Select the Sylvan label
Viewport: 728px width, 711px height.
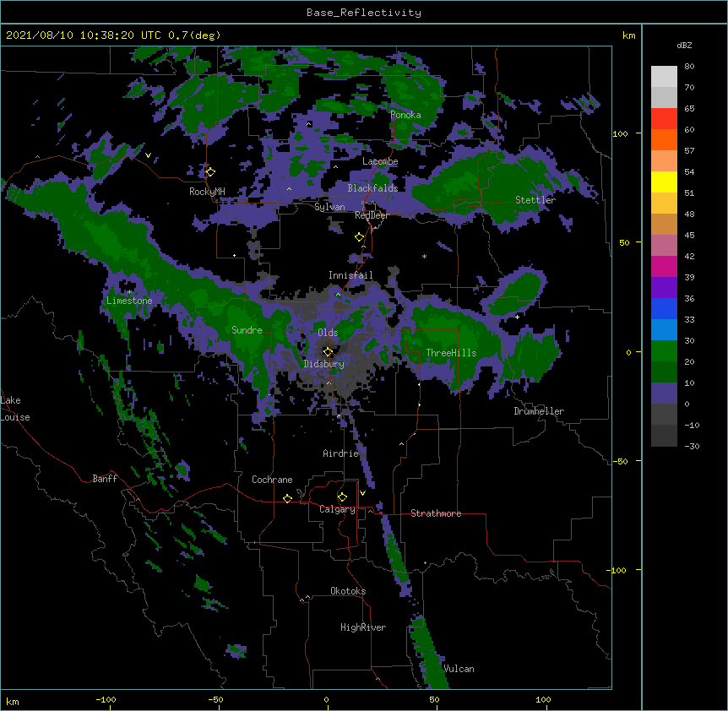tap(329, 207)
